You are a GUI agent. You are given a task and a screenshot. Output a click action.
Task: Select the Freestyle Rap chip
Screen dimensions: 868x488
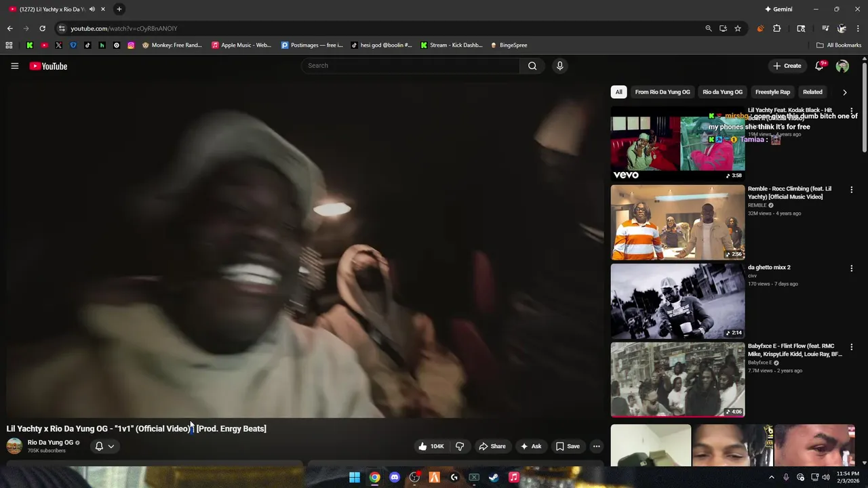pyautogui.click(x=772, y=92)
